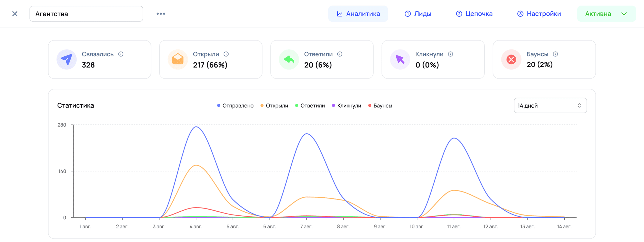This screenshot has height=242, width=644.
Task: Go to the Цепочка tab
Action: [x=474, y=14]
